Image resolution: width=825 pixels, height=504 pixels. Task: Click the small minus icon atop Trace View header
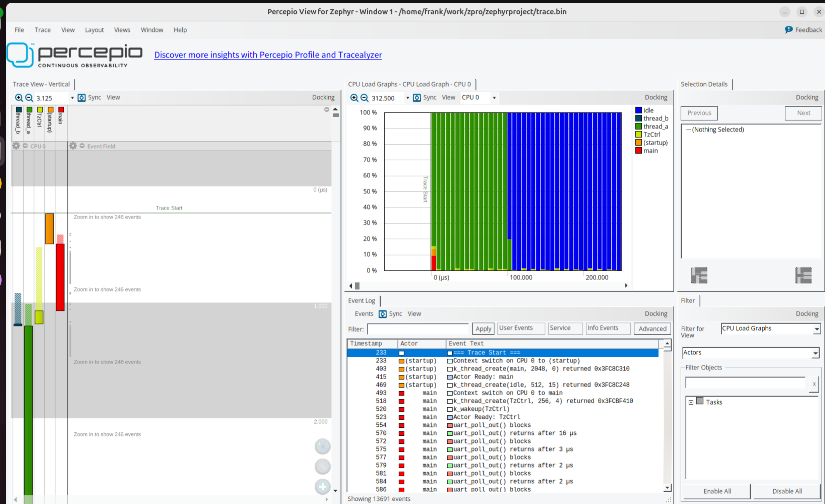(x=327, y=110)
